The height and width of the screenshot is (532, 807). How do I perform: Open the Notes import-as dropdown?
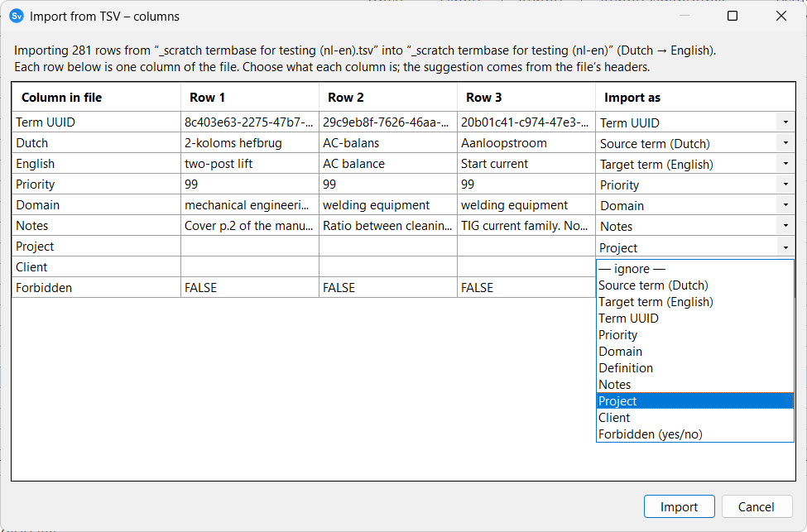785,225
